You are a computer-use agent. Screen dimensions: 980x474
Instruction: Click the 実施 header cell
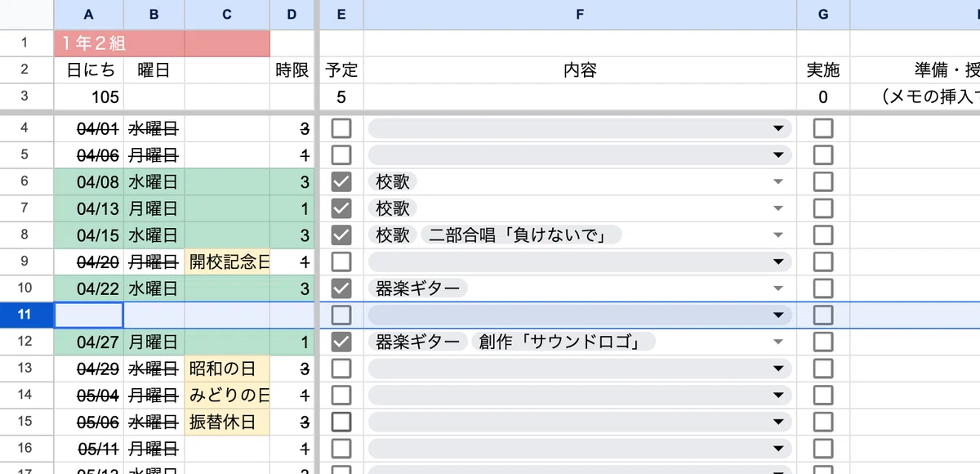click(823, 70)
